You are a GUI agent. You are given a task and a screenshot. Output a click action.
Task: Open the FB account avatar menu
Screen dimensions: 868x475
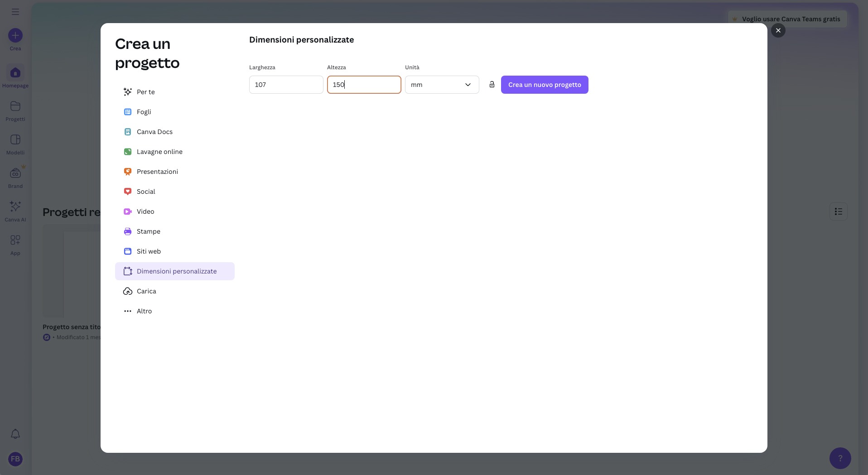[15, 459]
